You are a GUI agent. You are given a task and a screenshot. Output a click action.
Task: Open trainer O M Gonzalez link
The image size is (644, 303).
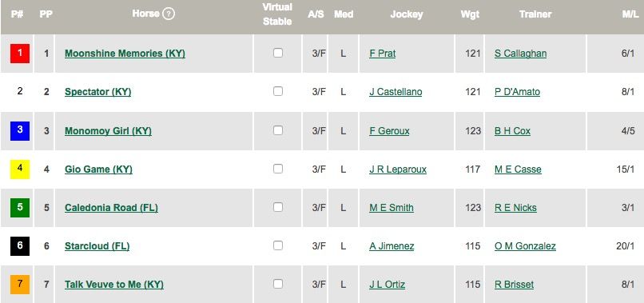(x=525, y=246)
